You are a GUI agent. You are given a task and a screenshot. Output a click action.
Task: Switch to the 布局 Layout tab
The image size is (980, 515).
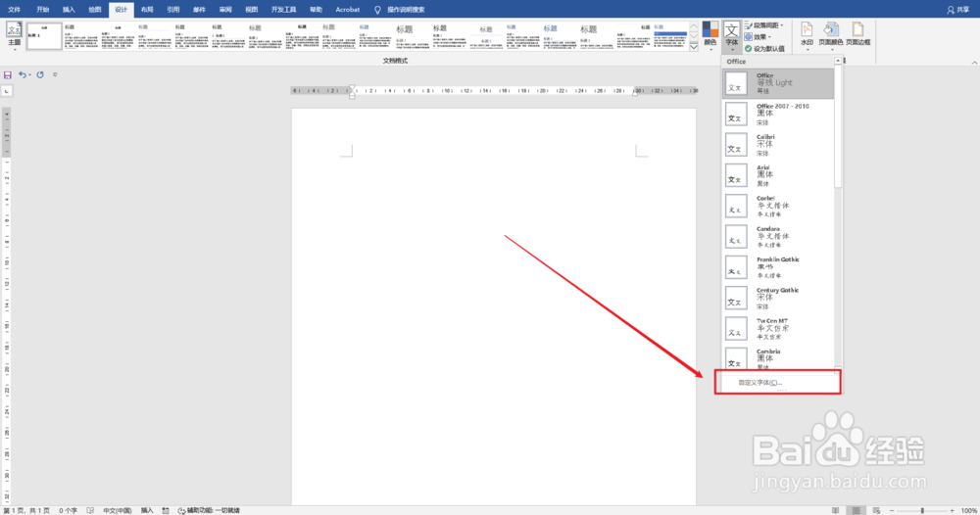click(147, 10)
